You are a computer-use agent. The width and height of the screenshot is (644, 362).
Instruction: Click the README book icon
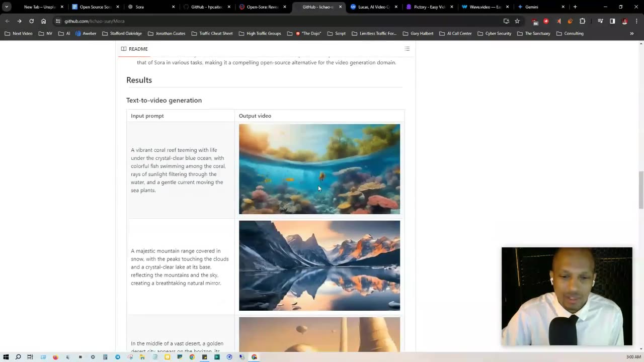click(x=124, y=49)
